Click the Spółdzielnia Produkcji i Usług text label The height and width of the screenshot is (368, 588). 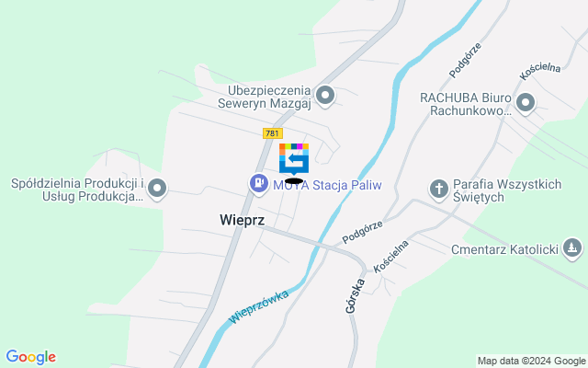77,190
